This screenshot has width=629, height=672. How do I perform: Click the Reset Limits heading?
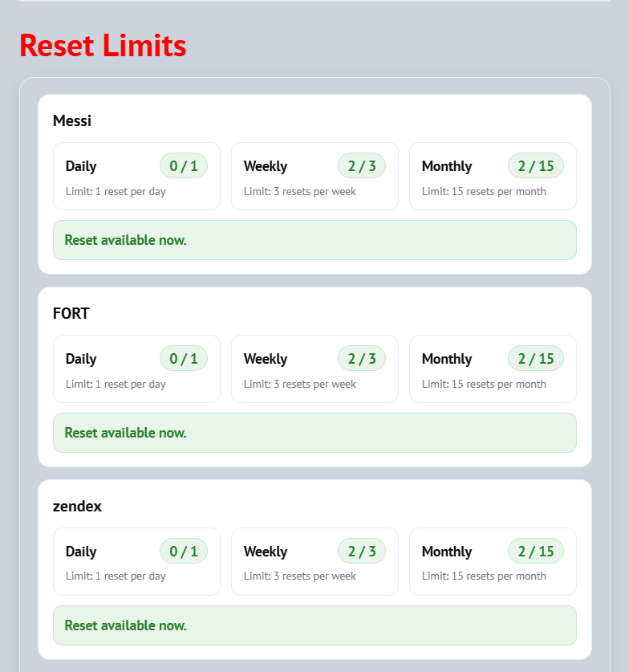(103, 46)
